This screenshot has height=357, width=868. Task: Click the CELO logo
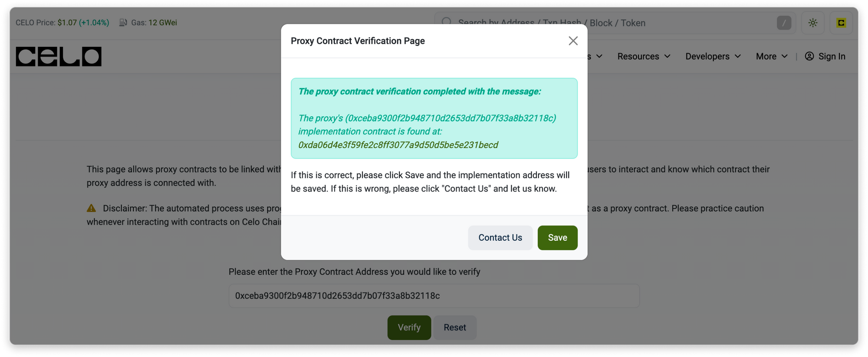(x=59, y=56)
